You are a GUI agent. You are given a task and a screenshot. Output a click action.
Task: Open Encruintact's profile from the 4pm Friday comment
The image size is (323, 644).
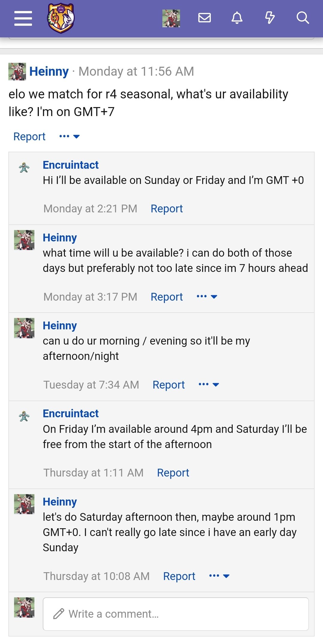click(71, 413)
